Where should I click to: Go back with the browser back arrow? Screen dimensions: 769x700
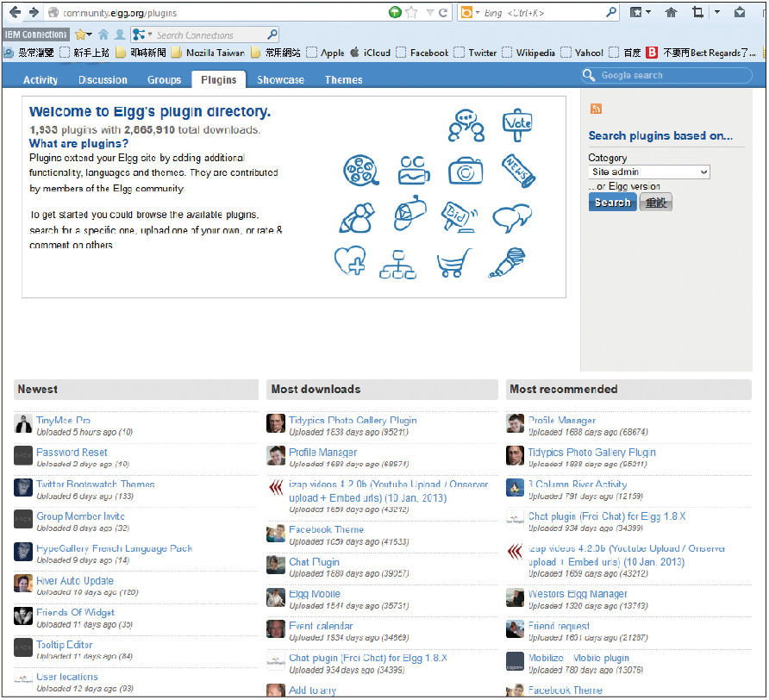tap(15, 12)
